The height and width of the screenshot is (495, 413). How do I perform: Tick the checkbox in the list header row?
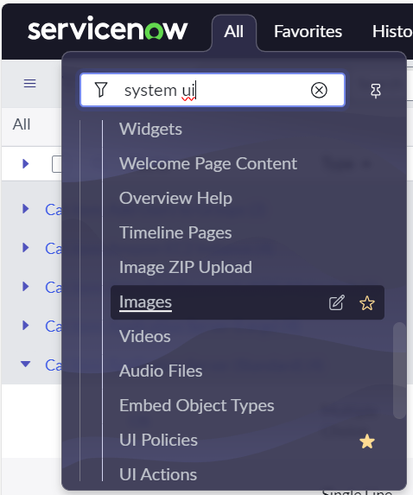pos(57,164)
